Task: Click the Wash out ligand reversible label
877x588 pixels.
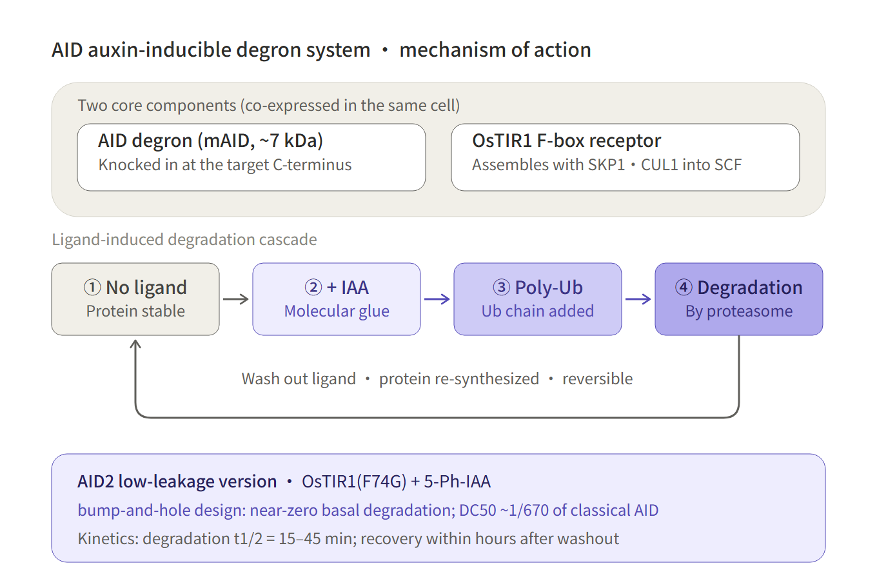Action: 437,378
